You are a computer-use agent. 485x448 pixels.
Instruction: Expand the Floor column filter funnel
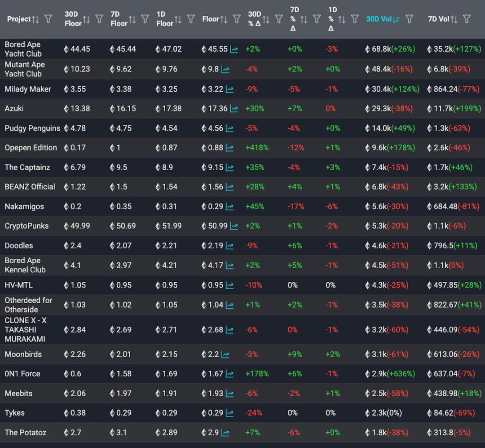pos(237,19)
